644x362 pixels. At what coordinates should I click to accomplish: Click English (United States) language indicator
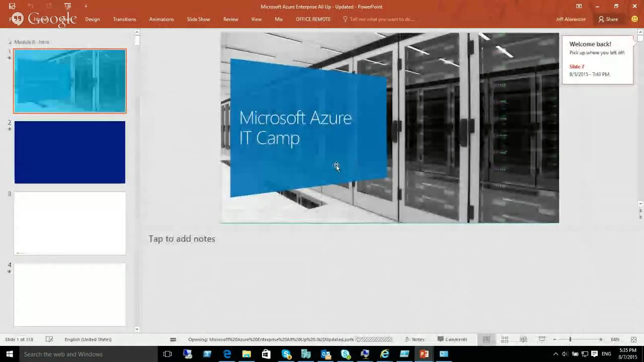coord(88,339)
